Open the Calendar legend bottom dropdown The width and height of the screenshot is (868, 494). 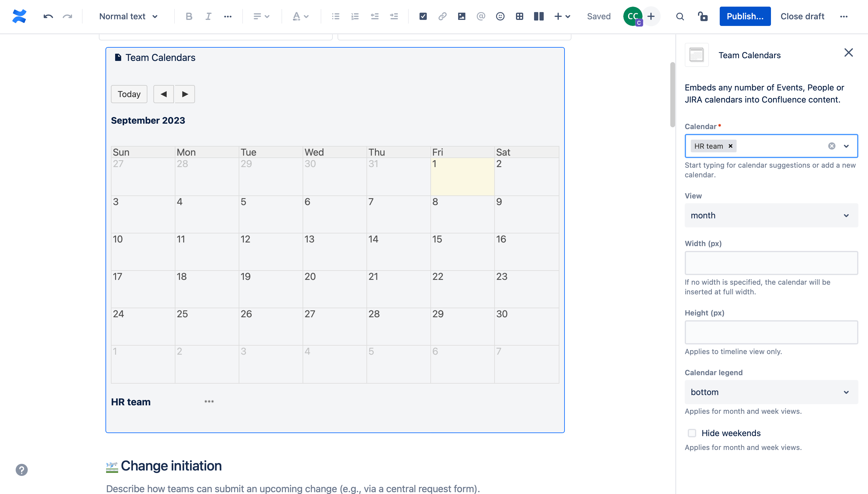click(771, 392)
